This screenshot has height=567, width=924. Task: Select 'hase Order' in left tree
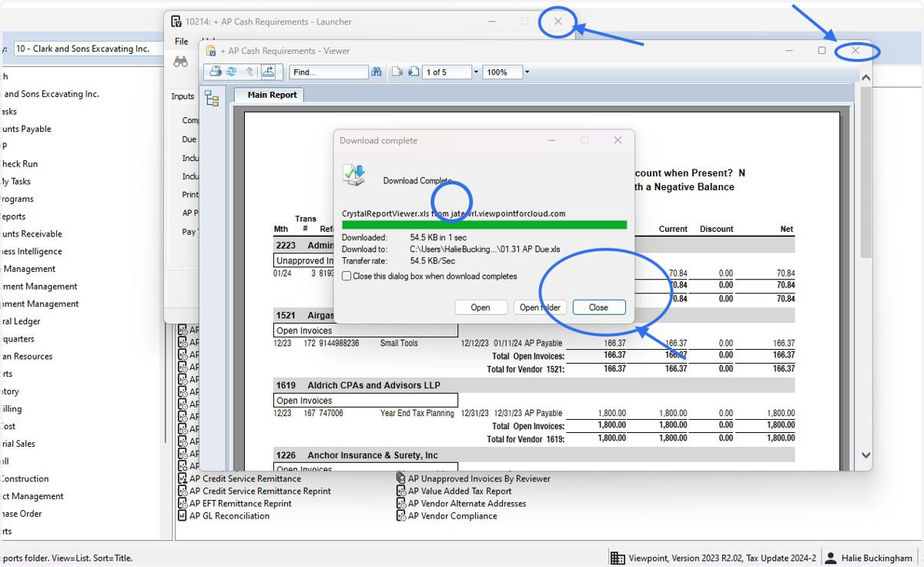21,514
